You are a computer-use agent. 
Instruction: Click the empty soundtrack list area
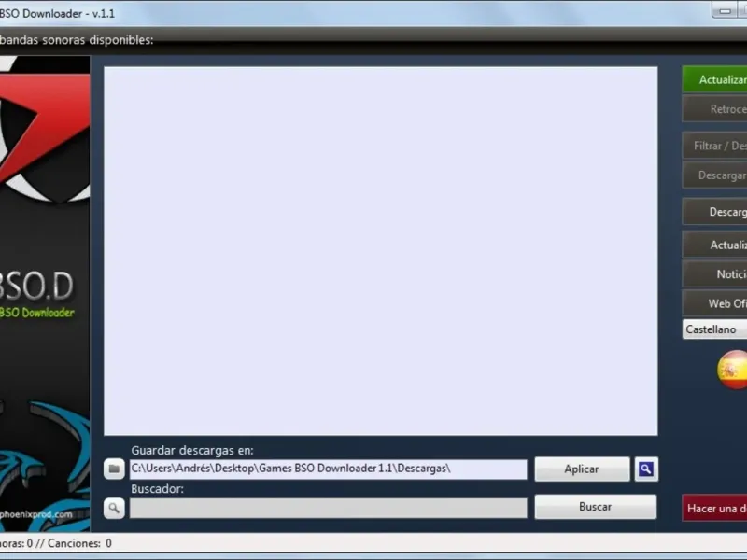tap(381, 251)
